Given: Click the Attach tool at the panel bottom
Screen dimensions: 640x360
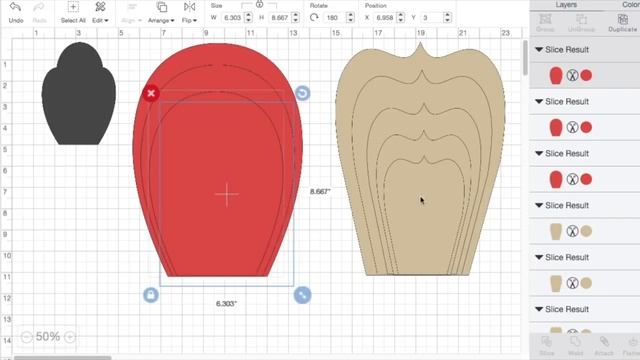Looking at the screenshot, I should point(604,347).
